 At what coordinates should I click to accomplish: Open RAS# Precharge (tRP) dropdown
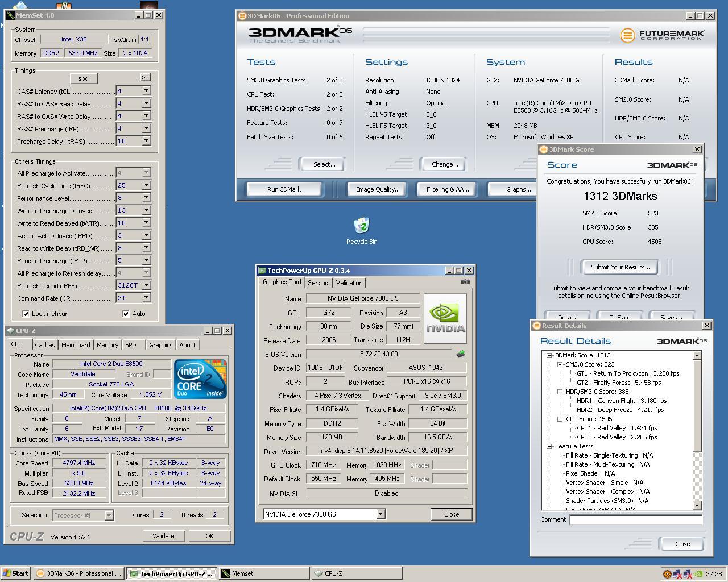[146, 128]
